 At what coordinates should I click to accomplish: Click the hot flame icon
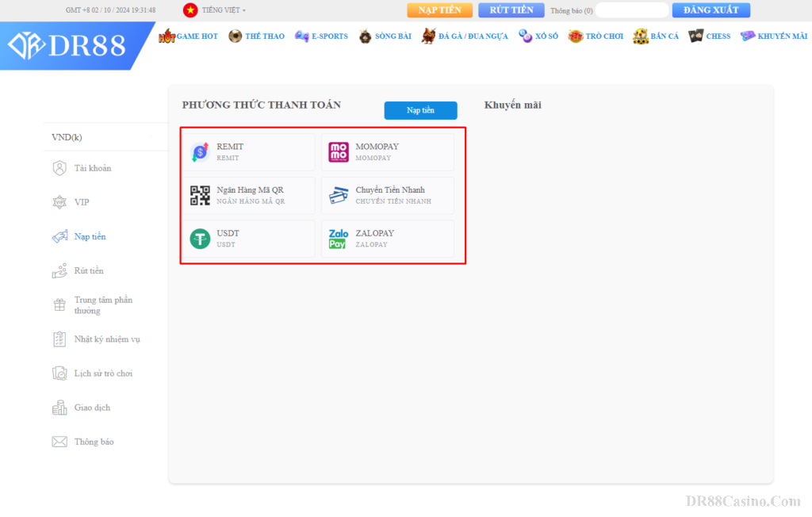(167, 36)
